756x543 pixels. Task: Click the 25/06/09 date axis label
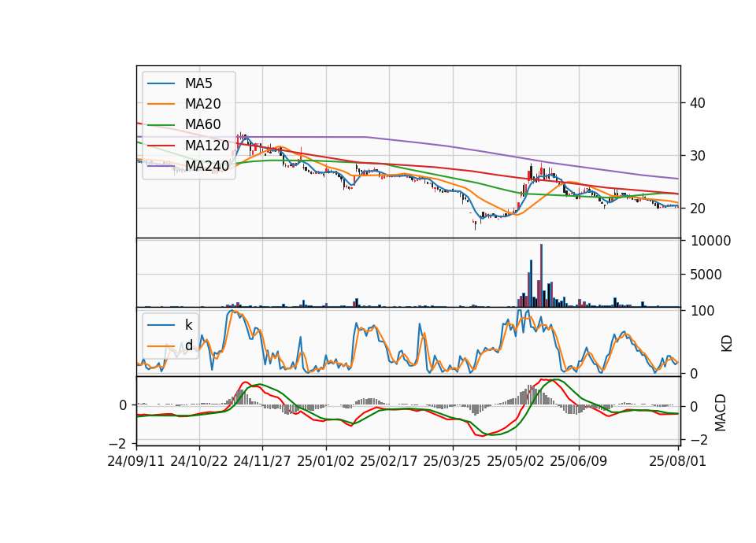pyautogui.click(x=579, y=461)
